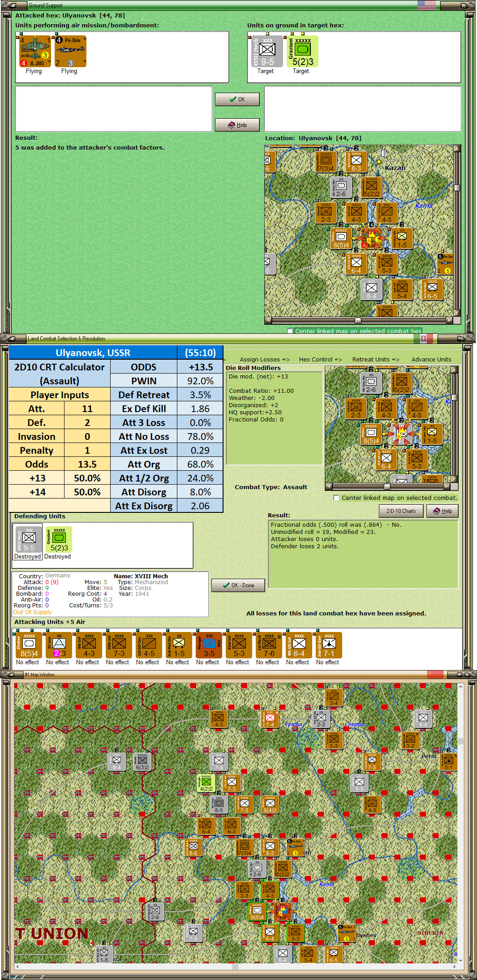Select the 2nd GD Cav 7-1 attacking unit
Viewport: 477px width, 980px height.
(329, 645)
